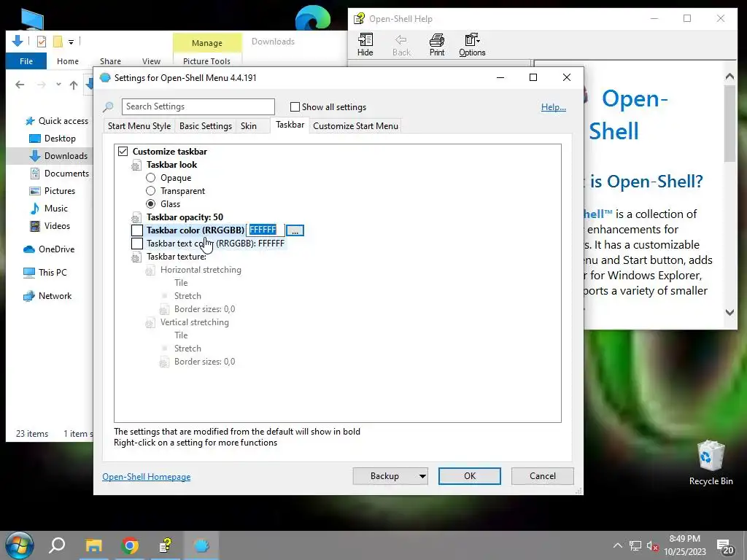The image size is (747, 560).
Task: Click the Explorer back navigation arrow
Action: [x=20, y=85]
